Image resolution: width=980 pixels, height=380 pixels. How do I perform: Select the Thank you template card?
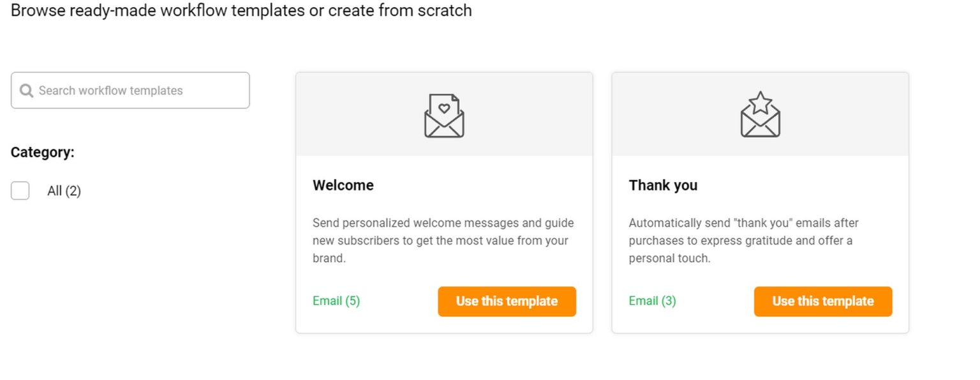tap(759, 201)
